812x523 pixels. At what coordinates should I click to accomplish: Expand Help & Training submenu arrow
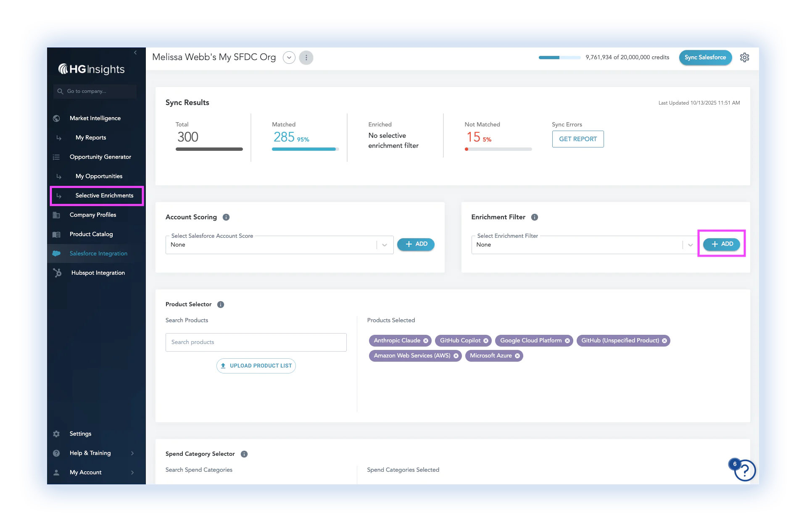click(x=132, y=453)
